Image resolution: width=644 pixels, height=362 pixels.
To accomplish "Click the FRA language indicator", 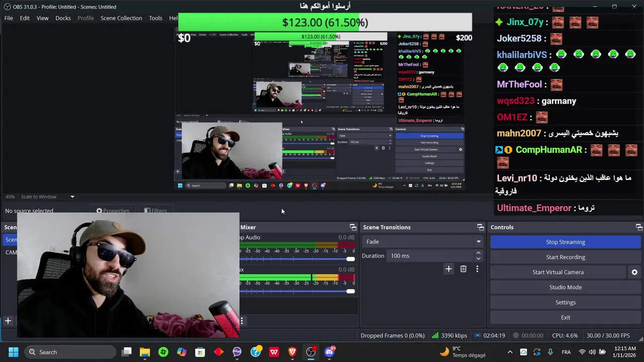I will 566,352.
